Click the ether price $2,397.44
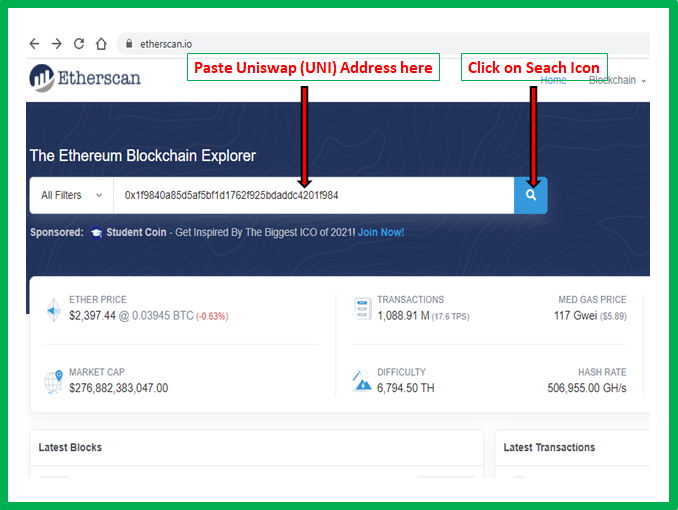The image size is (678, 510). pos(92,316)
